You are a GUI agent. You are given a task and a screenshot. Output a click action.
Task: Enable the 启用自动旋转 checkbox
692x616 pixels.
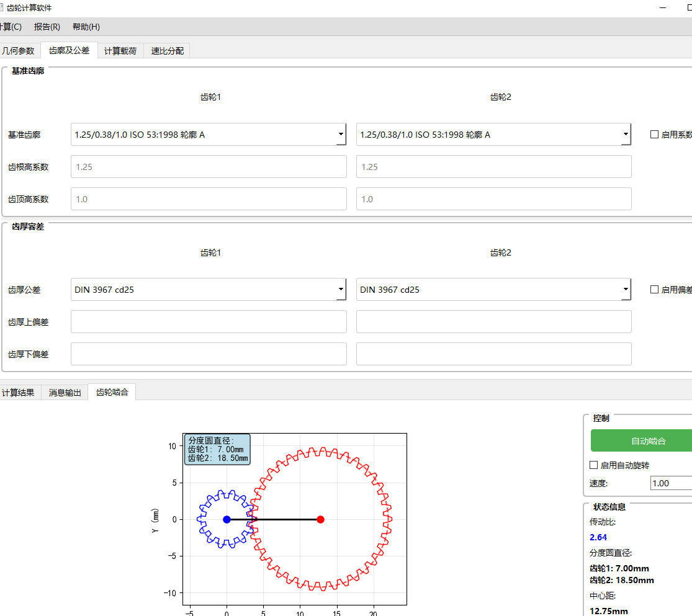593,465
